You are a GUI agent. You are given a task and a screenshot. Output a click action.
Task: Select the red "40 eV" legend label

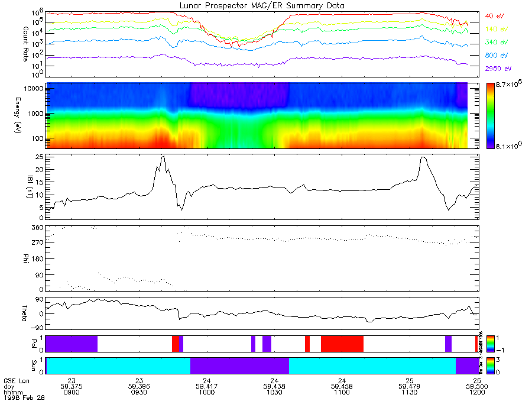(494, 16)
